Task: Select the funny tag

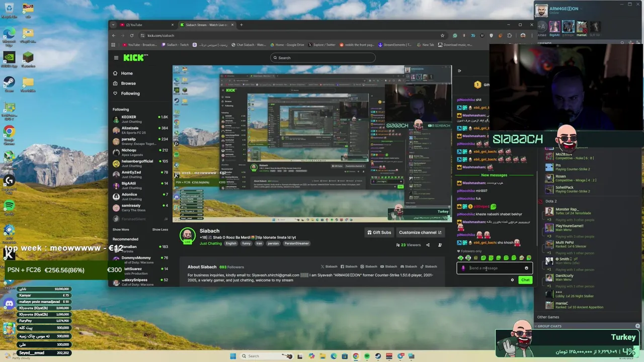Action: point(246,243)
